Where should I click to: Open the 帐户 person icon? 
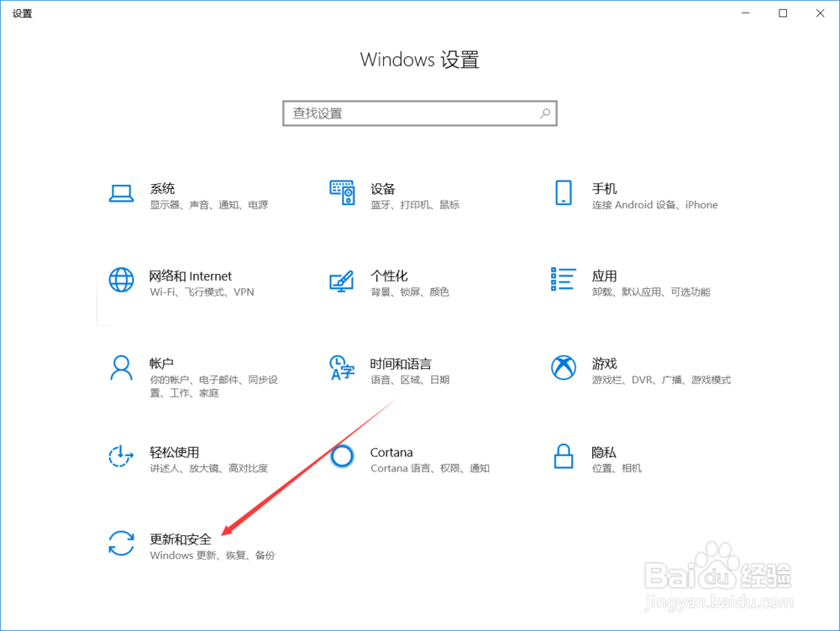pyautogui.click(x=122, y=368)
